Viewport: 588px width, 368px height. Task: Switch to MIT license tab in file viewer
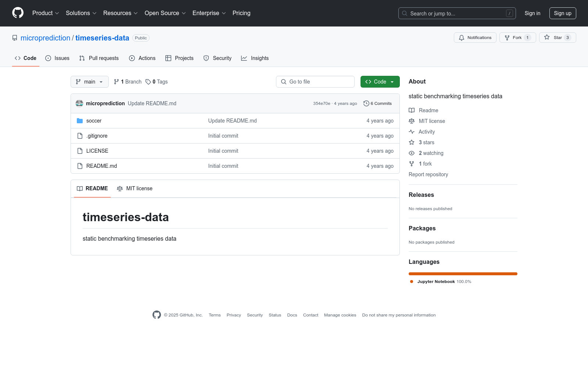pos(135,188)
